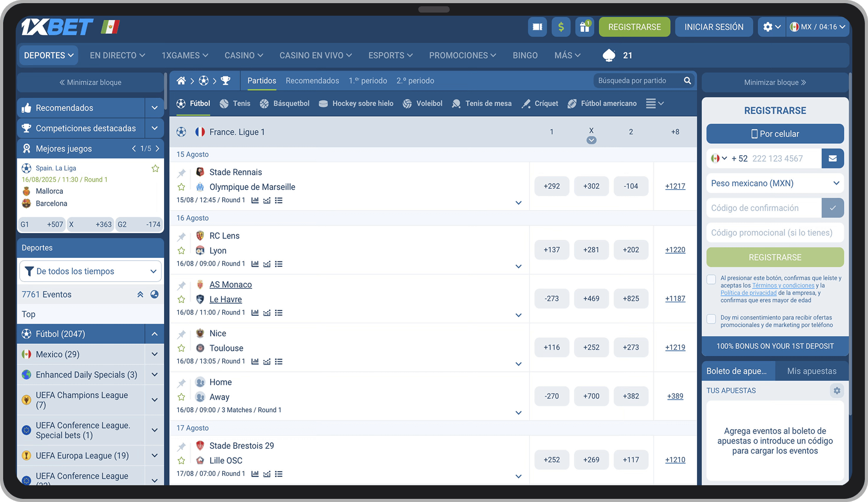
Task: Click INICIAR SESIÓN button
Action: (x=714, y=27)
